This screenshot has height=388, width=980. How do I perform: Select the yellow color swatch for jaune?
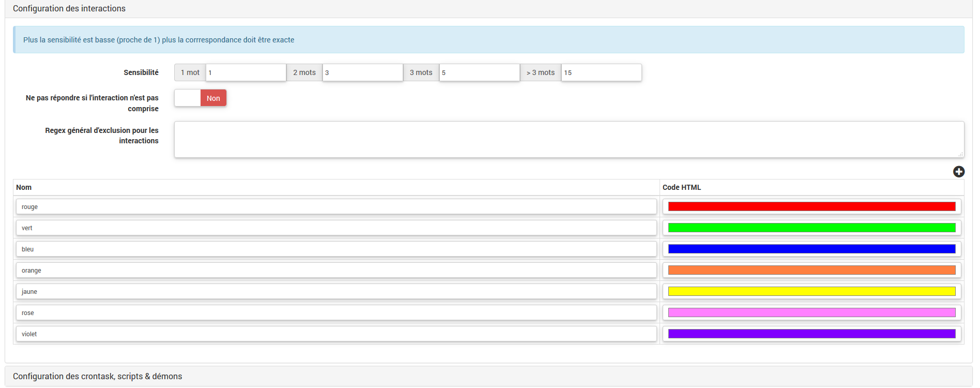coord(811,292)
